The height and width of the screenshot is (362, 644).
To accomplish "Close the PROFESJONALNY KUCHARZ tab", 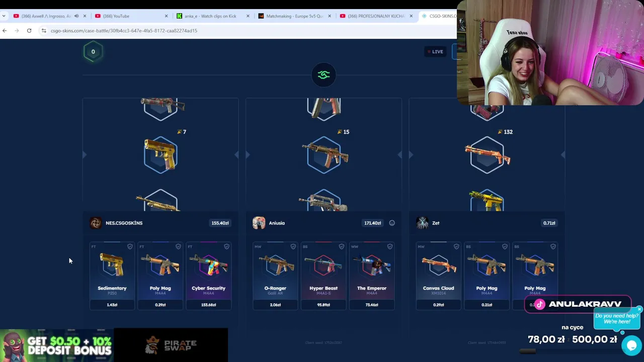I will pyautogui.click(x=411, y=16).
